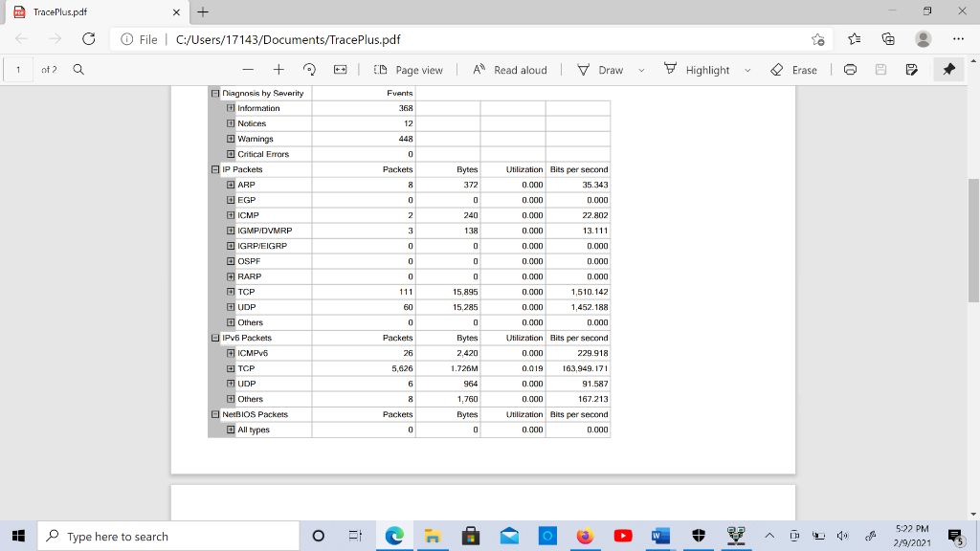
Task: Unpin the PDF toolbar
Action: pos(948,69)
